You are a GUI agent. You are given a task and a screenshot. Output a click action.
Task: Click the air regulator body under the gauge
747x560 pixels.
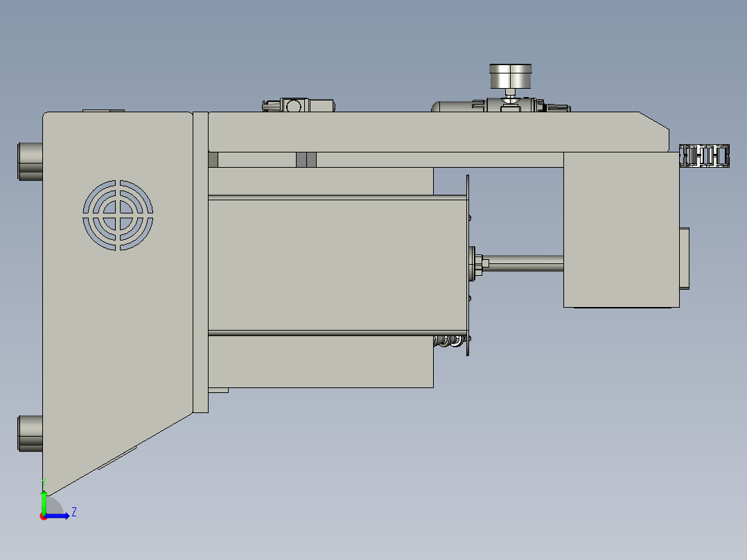tap(500, 105)
